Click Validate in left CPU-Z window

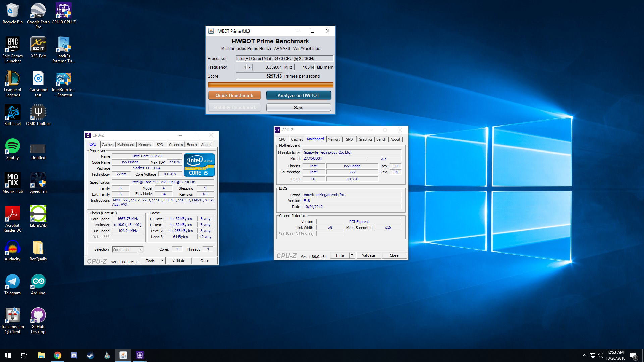[179, 261]
